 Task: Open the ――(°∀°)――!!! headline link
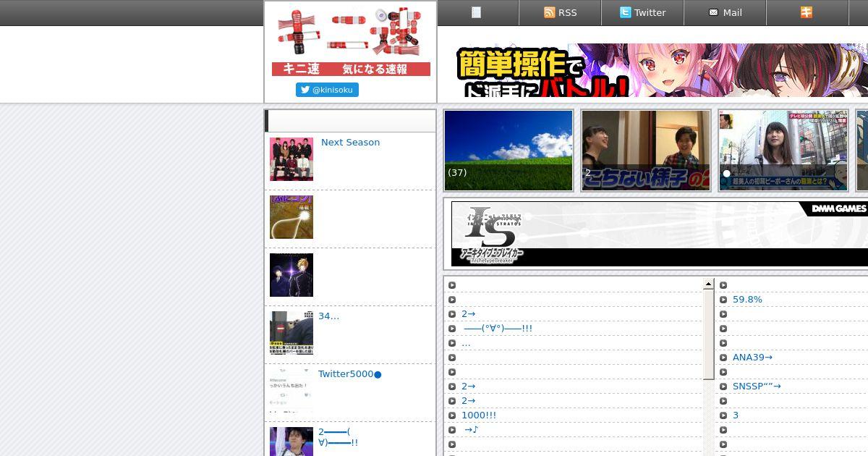point(498,329)
